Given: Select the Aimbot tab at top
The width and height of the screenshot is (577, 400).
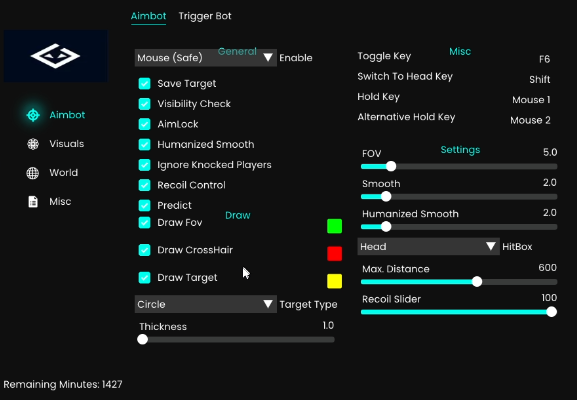Looking at the screenshot, I should click(x=148, y=16).
